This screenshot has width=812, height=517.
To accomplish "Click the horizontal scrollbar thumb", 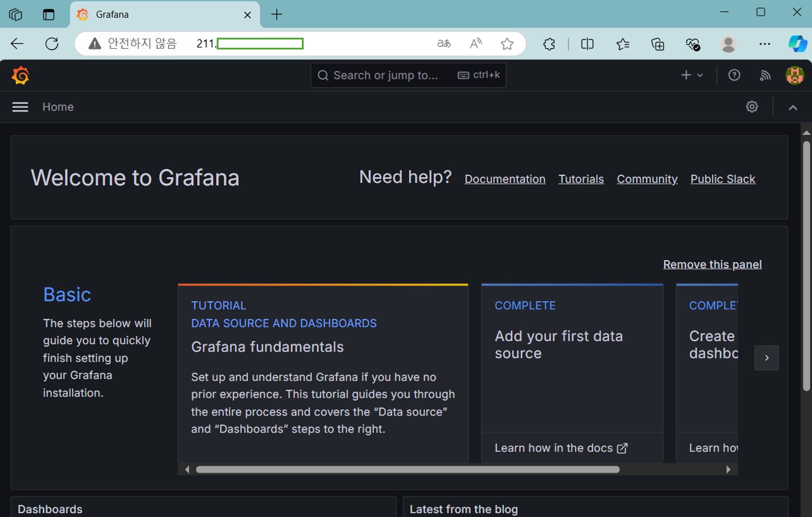I will (x=407, y=470).
